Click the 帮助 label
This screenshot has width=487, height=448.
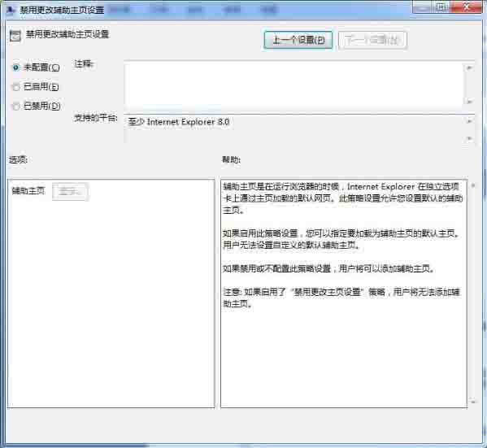click(231, 159)
